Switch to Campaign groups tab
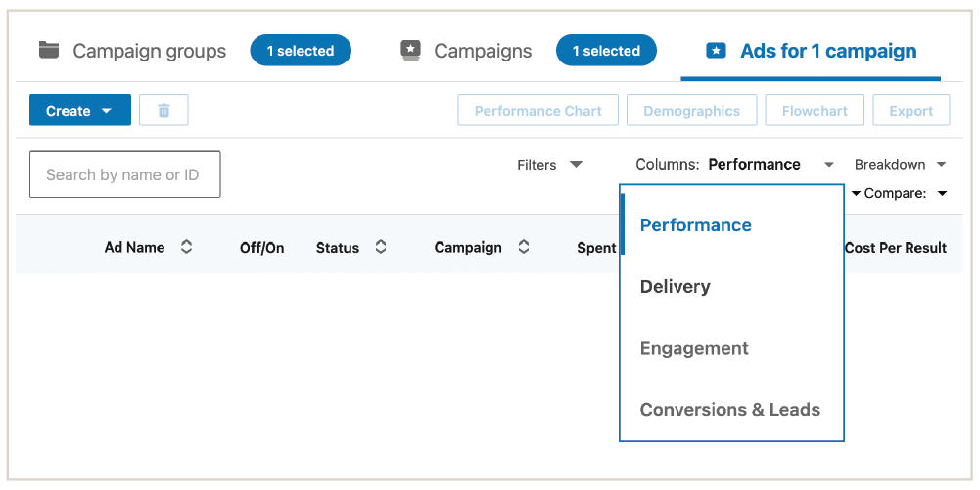 tap(149, 51)
